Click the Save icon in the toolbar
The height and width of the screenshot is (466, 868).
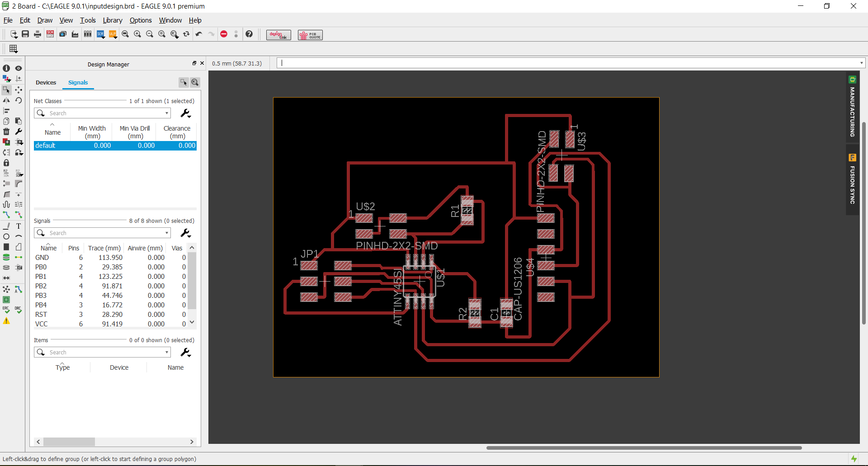(25, 34)
